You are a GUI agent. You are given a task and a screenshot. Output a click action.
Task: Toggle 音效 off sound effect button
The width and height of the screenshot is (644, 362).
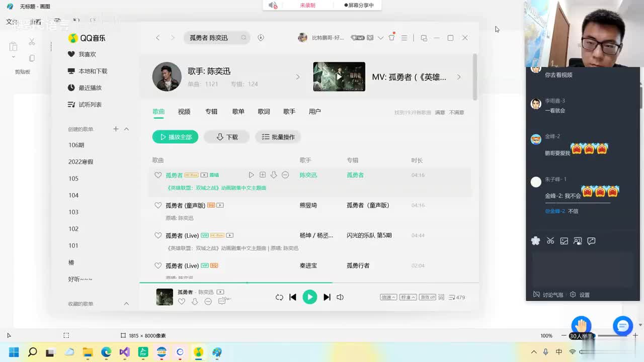pos(428,297)
